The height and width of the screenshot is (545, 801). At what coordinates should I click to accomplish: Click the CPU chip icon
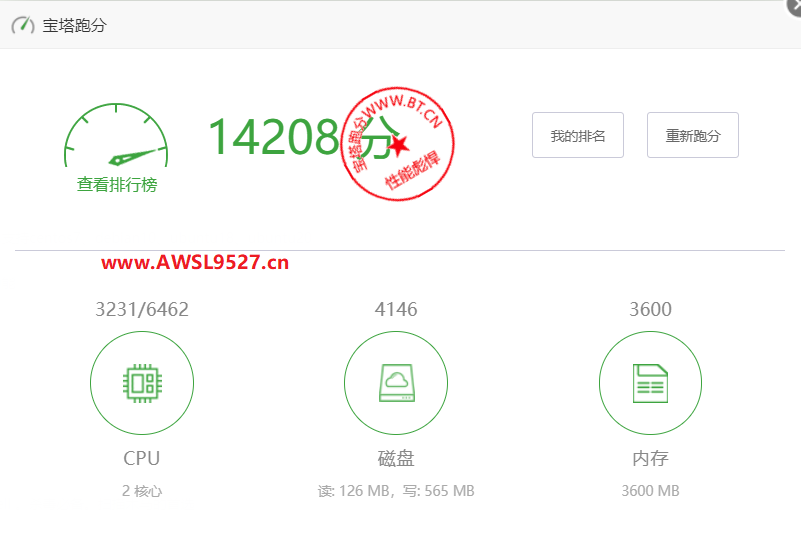[142, 383]
